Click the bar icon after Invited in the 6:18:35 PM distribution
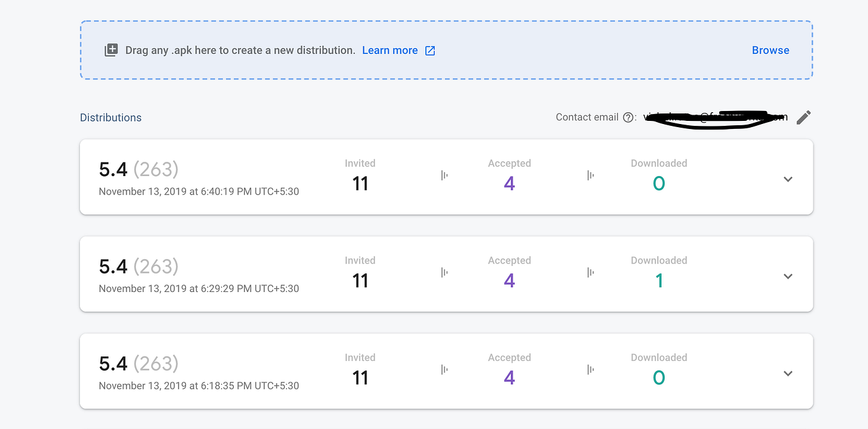The height and width of the screenshot is (429, 868). click(445, 369)
